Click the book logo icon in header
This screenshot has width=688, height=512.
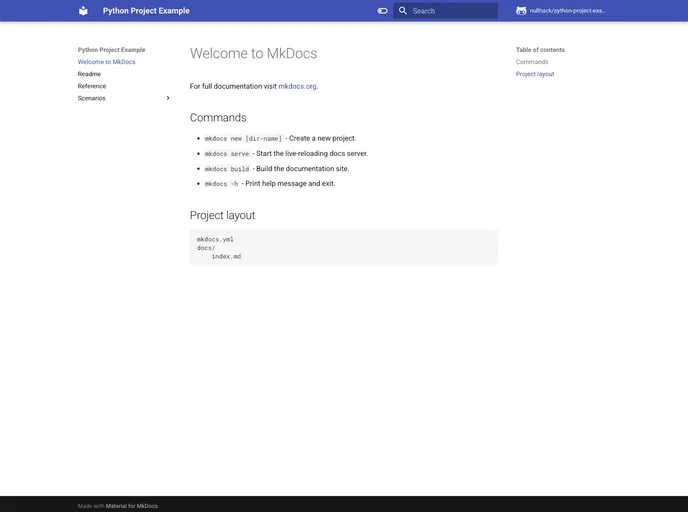(83, 11)
